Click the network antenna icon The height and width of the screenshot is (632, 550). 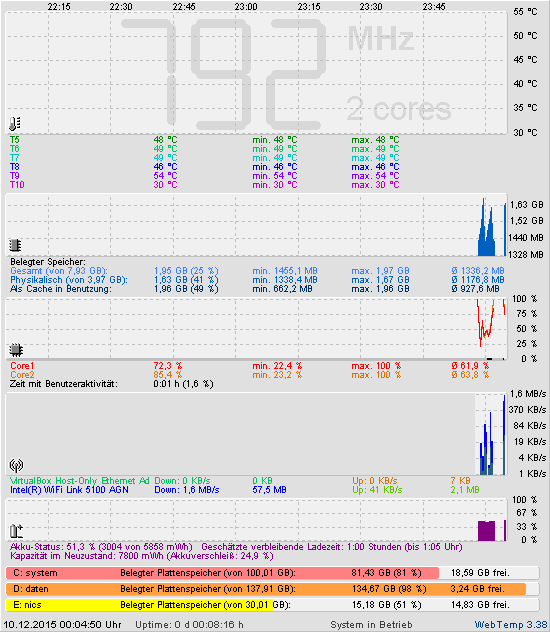click(16, 466)
